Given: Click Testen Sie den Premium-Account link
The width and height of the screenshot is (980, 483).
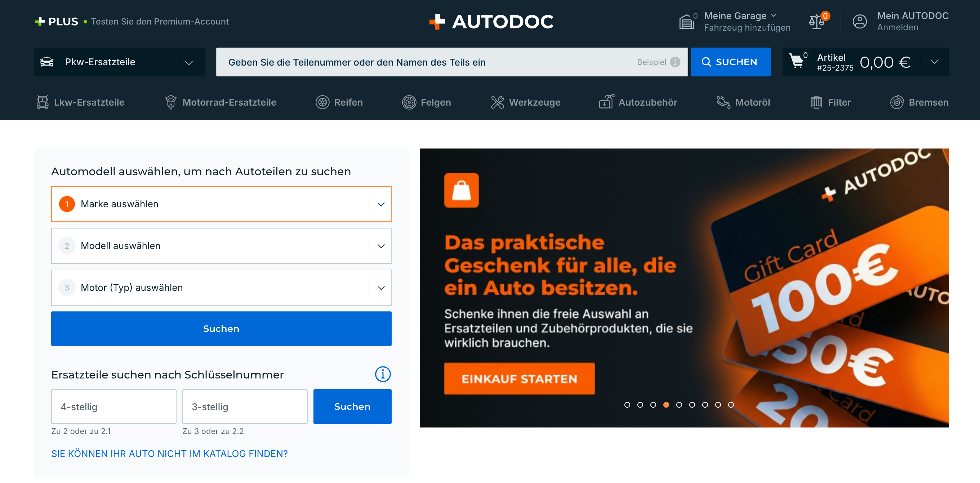Looking at the screenshot, I should click(160, 22).
